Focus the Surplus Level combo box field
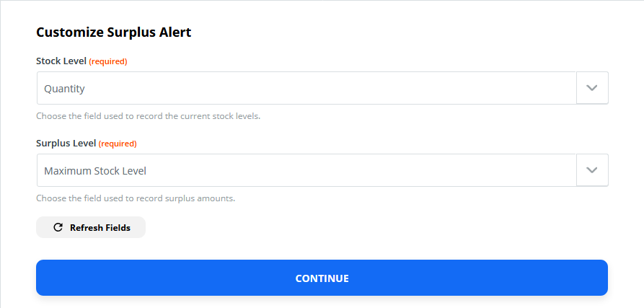644x308 pixels. pyautogui.click(x=306, y=170)
